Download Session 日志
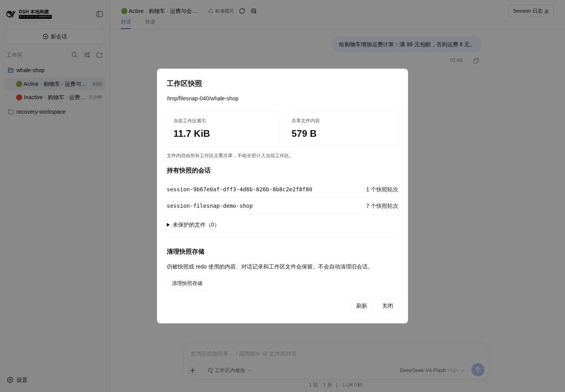This screenshot has height=392, width=565. point(530,11)
